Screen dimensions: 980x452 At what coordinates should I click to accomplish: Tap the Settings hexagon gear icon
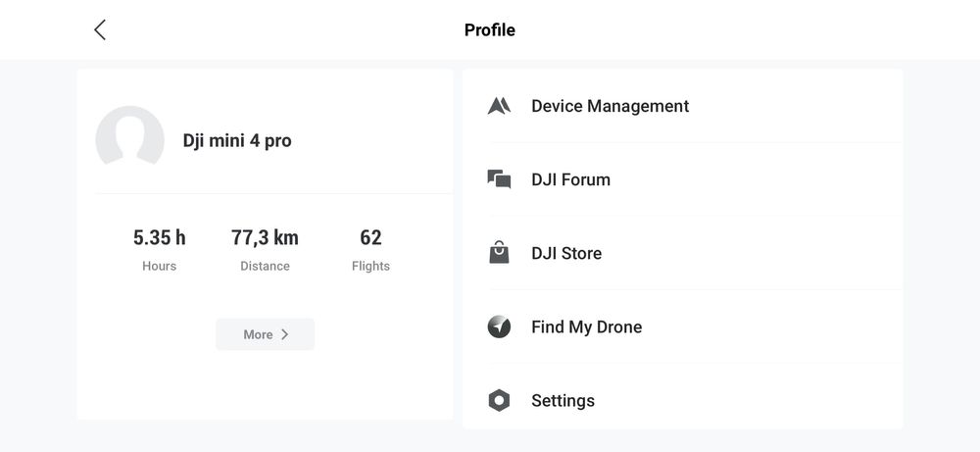click(x=499, y=400)
